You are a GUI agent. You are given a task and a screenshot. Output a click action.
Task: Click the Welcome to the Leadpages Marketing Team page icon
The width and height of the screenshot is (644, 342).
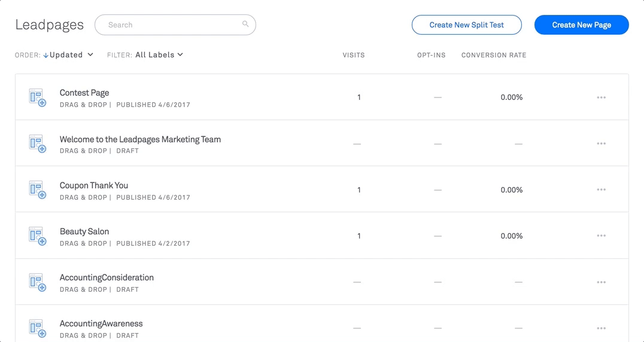click(x=37, y=144)
